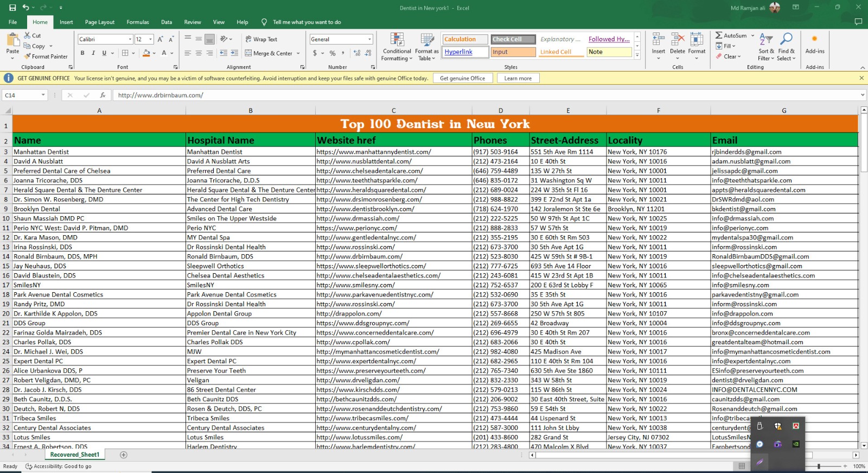Open the Fill dropdown in Editing group
The width and height of the screenshot is (868, 473).
(x=725, y=46)
